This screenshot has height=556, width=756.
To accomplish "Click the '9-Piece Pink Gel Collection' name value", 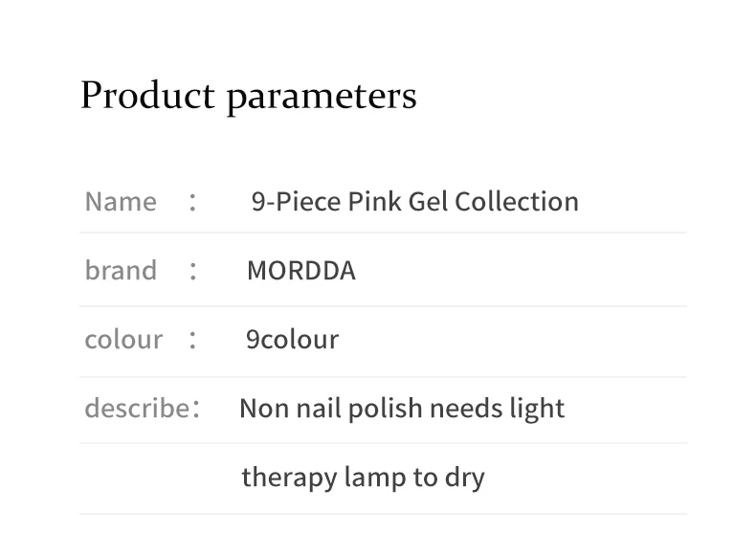I will click(x=414, y=202).
